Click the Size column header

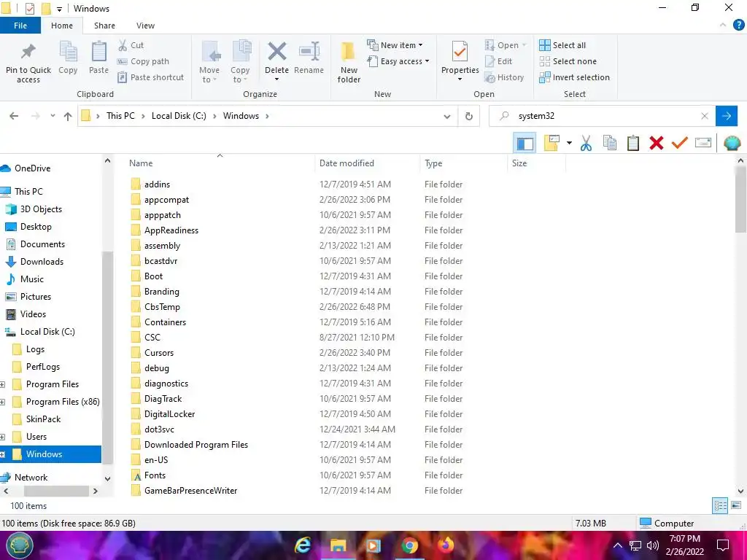click(519, 163)
